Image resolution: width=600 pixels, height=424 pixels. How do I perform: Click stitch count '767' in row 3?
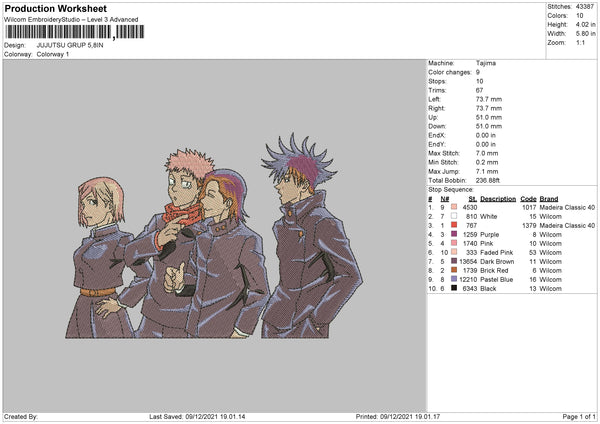[x=471, y=225]
